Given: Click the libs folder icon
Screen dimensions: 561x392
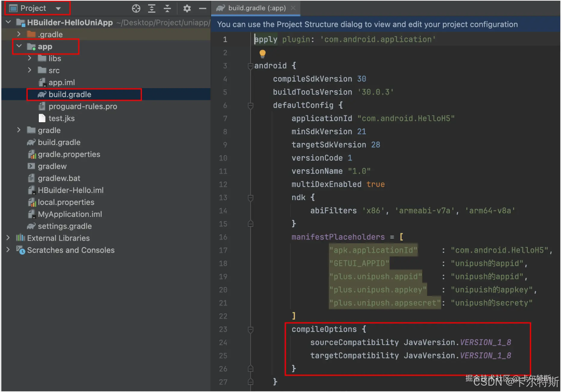Looking at the screenshot, I should pos(42,58).
